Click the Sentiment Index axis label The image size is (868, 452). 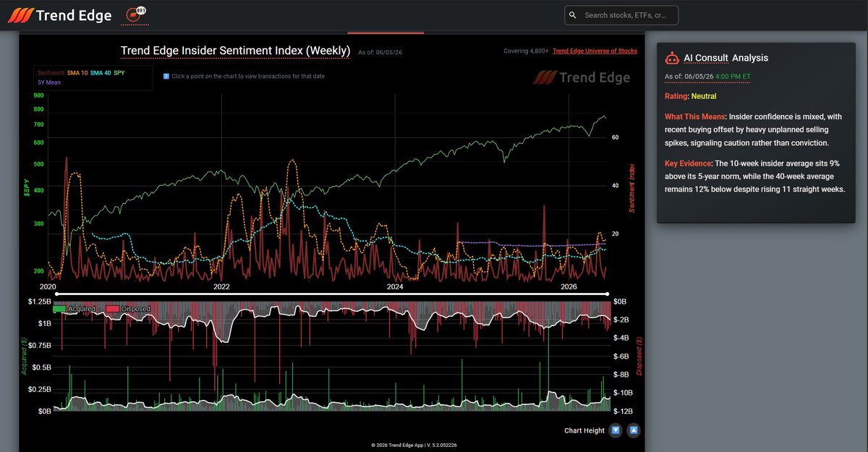point(631,187)
